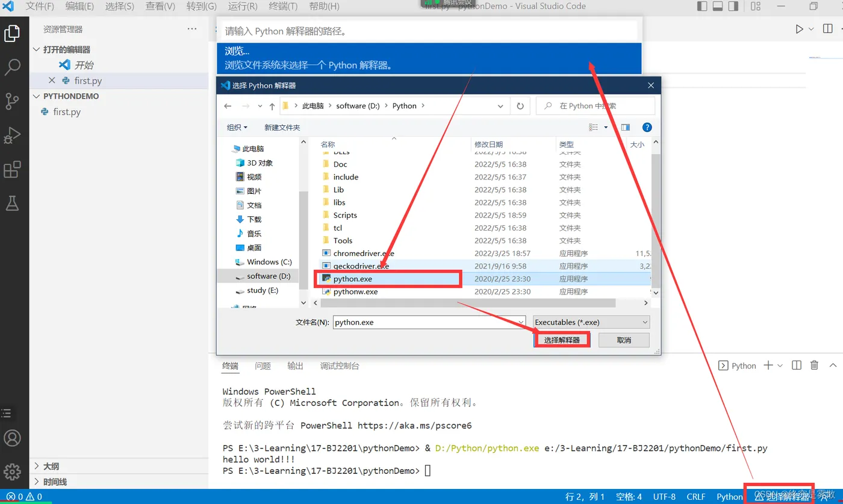Screen dimensions: 843x504
Task: Click Kill Terminal trash icon
Action: (x=814, y=366)
